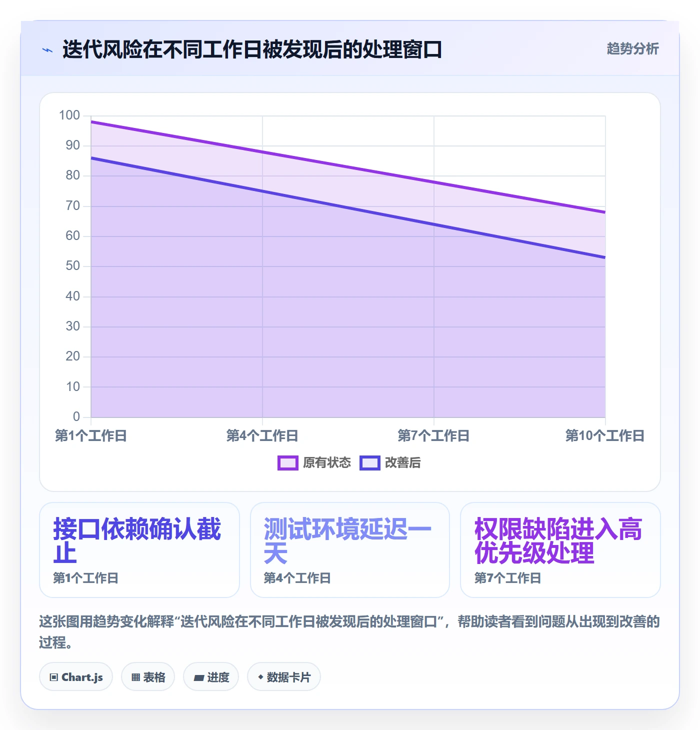Click the lightning icon beside the title

coord(47,50)
